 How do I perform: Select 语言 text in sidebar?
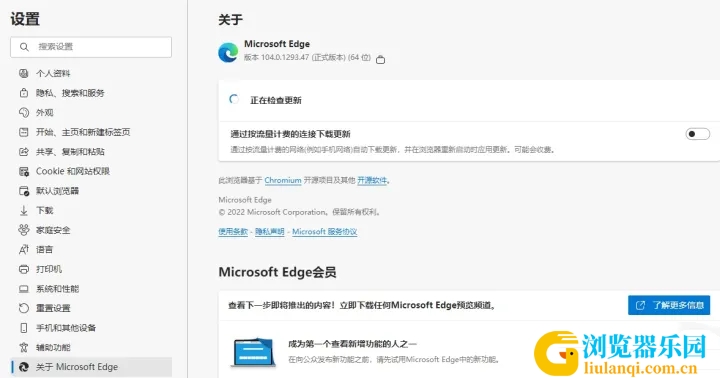pyautogui.click(x=45, y=249)
